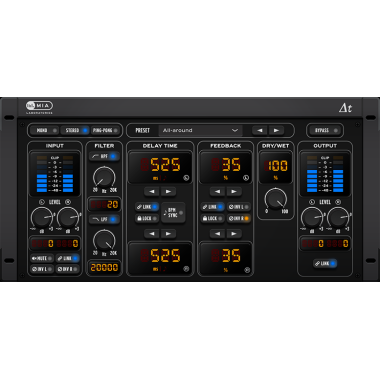Click the Input level readout display
380x380 pixels.
pyautogui.click(x=55, y=244)
